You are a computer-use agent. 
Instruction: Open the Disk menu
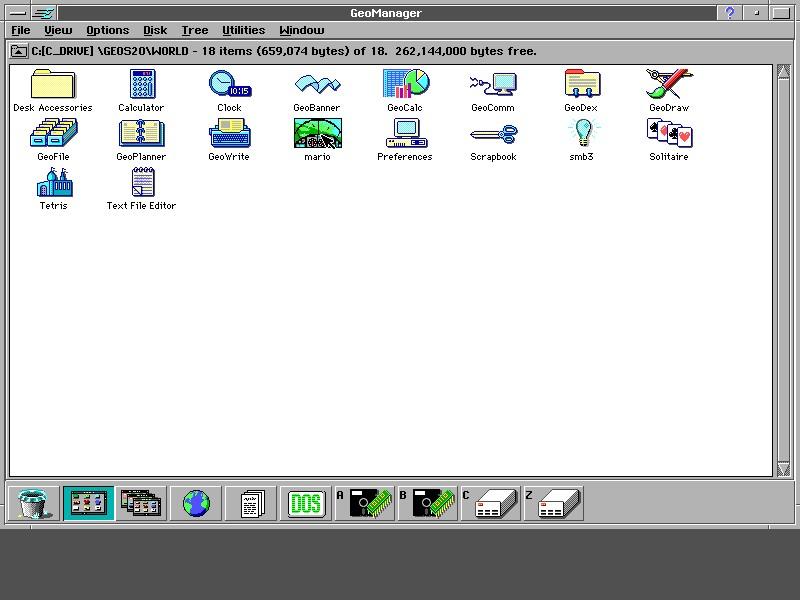tap(155, 31)
